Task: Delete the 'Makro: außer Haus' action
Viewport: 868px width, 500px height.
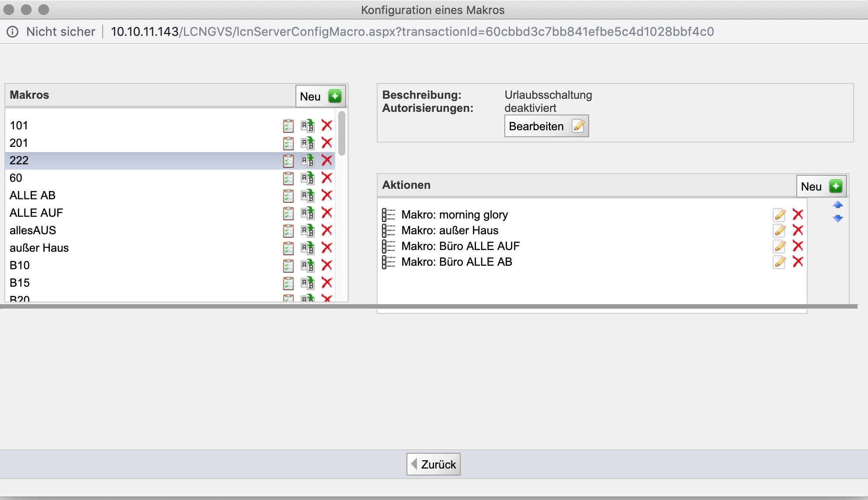Action: click(x=798, y=230)
